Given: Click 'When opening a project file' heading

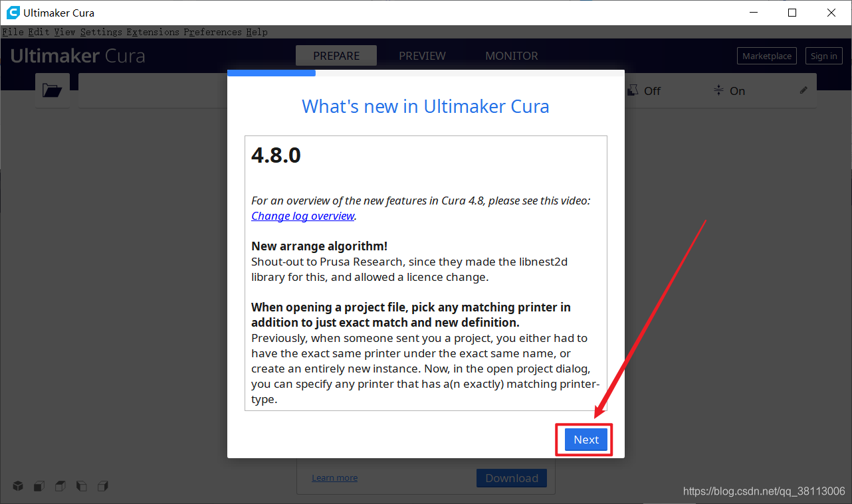Looking at the screenshot, I should pyautogui.click(x=411, y=315).
